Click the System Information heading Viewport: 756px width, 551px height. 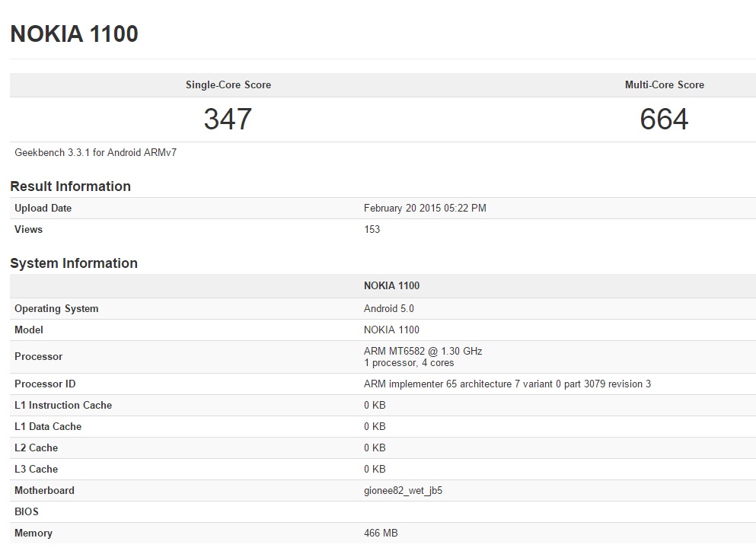(74, 263)
